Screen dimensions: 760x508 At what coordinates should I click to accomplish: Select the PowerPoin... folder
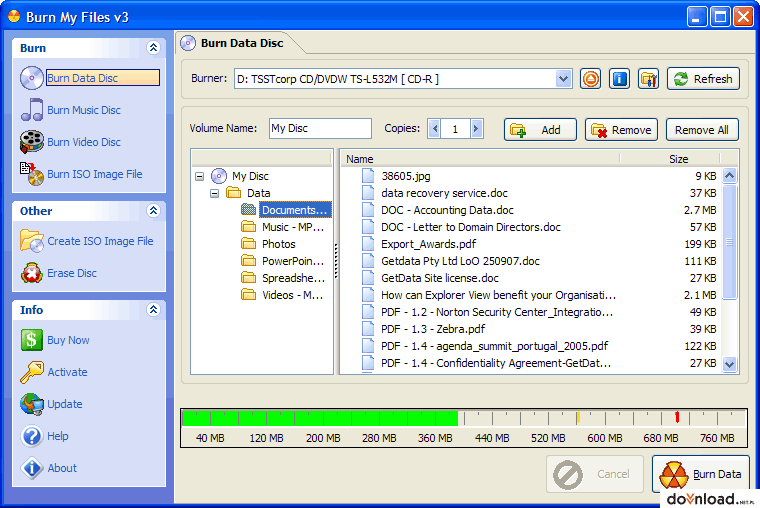click(293, 261)
